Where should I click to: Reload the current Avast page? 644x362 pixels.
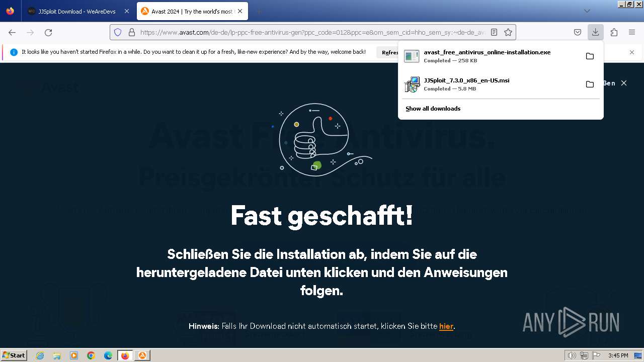(x=48, y=32)
